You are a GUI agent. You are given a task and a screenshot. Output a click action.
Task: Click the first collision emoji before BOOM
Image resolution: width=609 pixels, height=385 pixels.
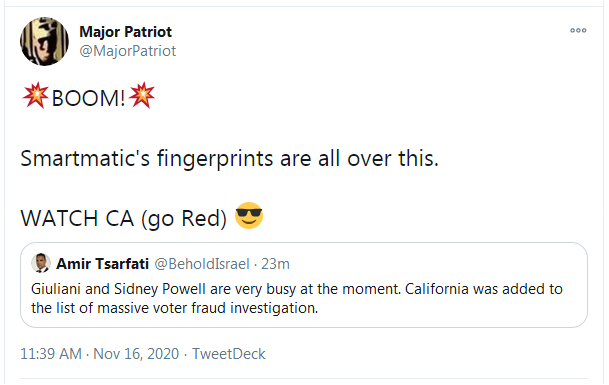coord(35,95)
